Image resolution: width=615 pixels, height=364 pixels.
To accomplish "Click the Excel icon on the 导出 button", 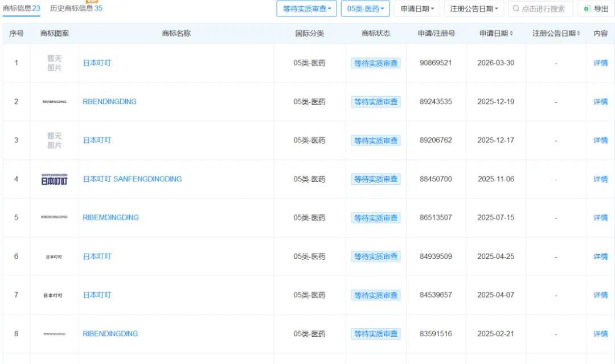I will (587, 9).
